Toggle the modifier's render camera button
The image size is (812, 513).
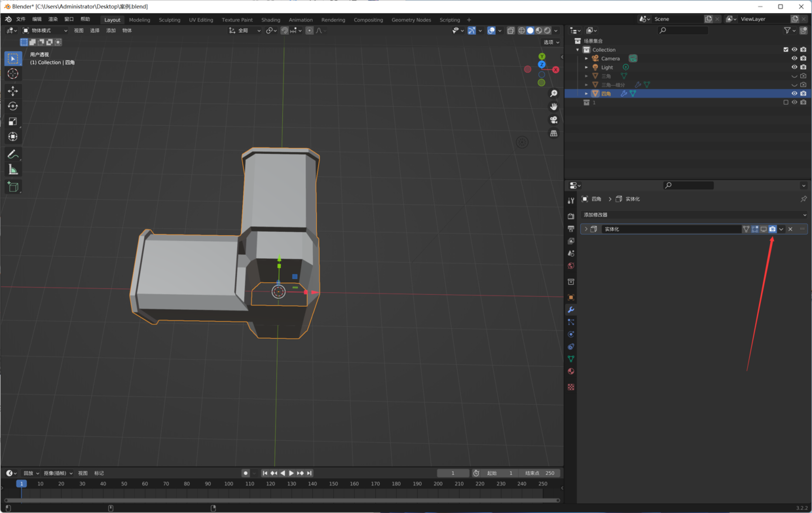click(772, 229)
